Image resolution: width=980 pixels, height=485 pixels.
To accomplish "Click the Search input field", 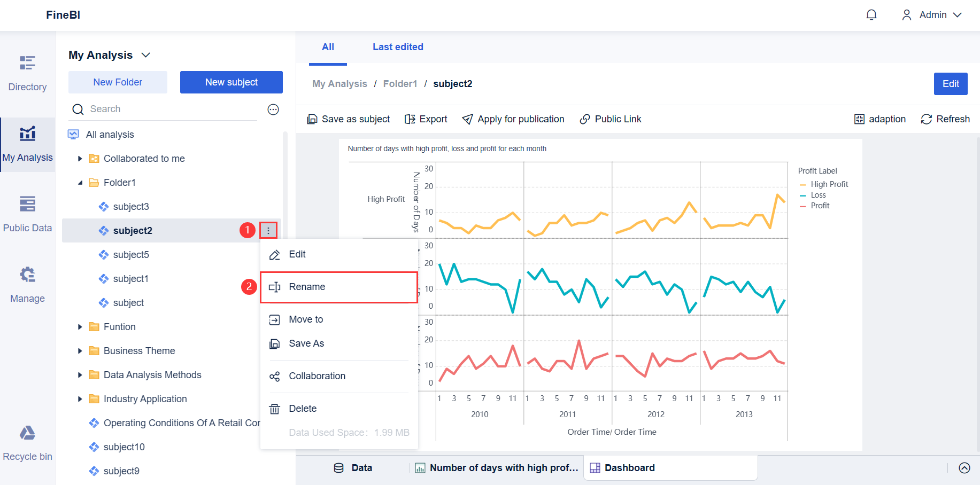I will 171,109.
